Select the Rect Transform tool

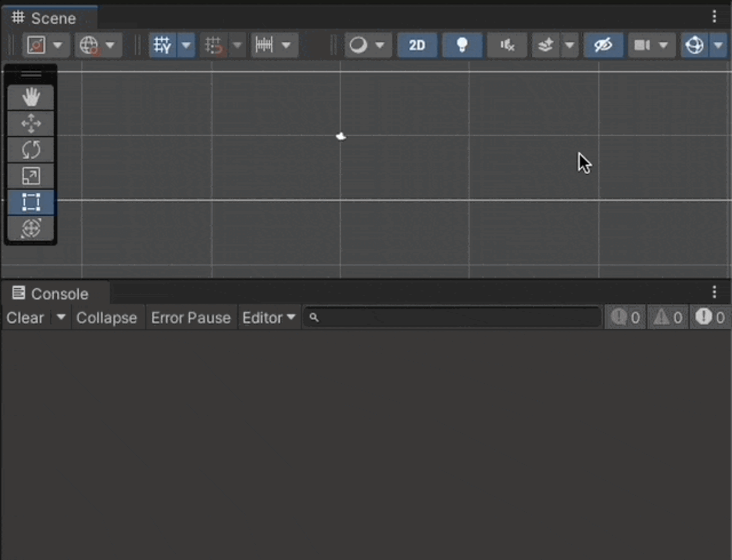click(30, 202)
